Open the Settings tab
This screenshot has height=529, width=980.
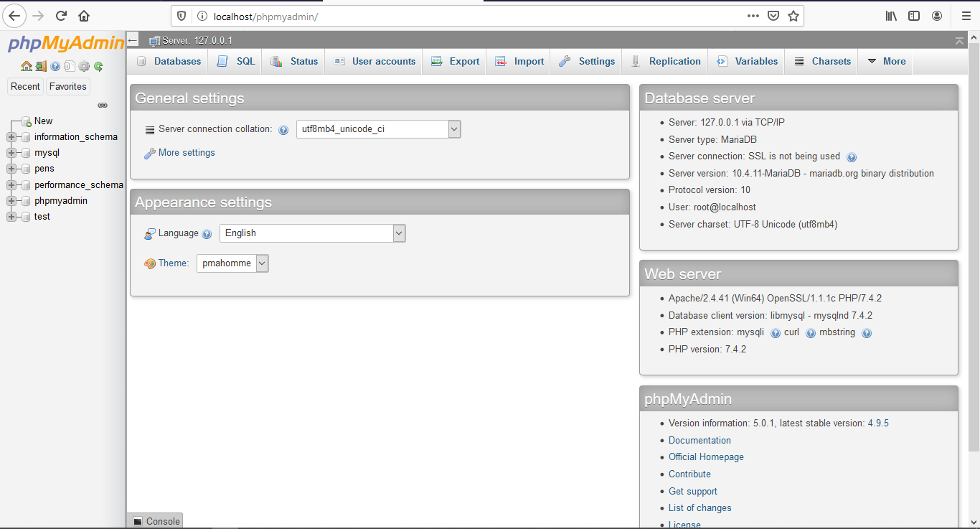click(x=586, y=62)
